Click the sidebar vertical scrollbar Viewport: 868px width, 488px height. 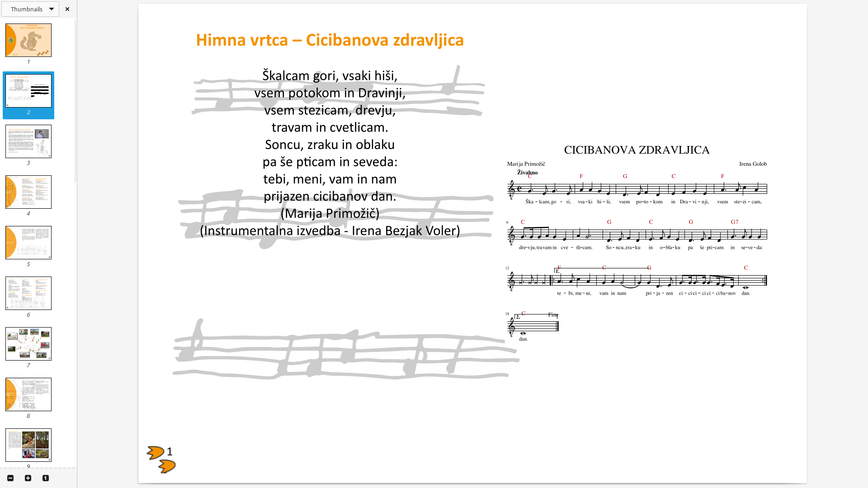75,101
